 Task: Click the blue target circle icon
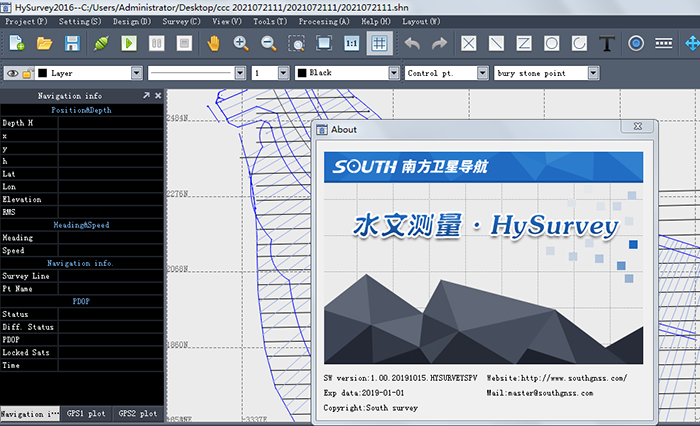click(636, 43)
